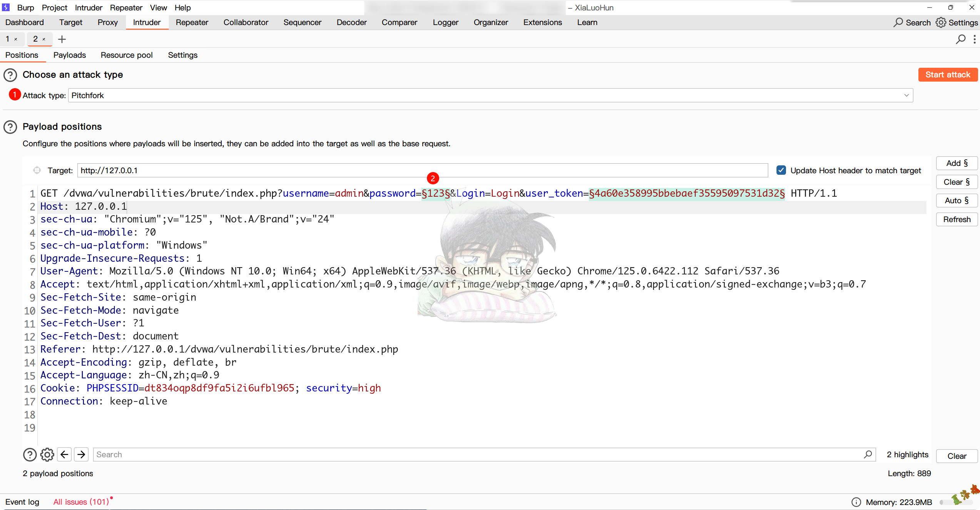Open the editor search settings gear
Viewport: 980px width, 510px height.
click(47, 455)
